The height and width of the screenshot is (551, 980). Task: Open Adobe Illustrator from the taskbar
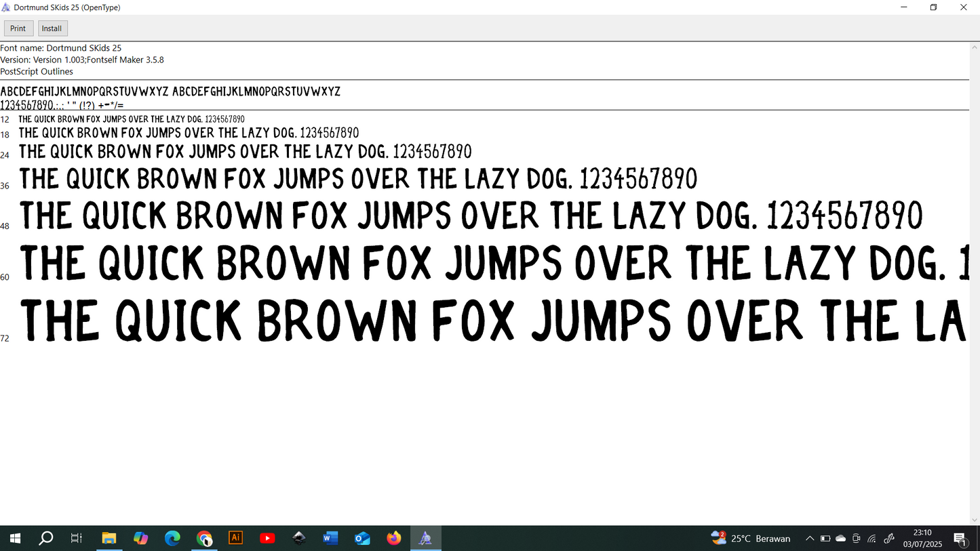click(x=236, y=538)
